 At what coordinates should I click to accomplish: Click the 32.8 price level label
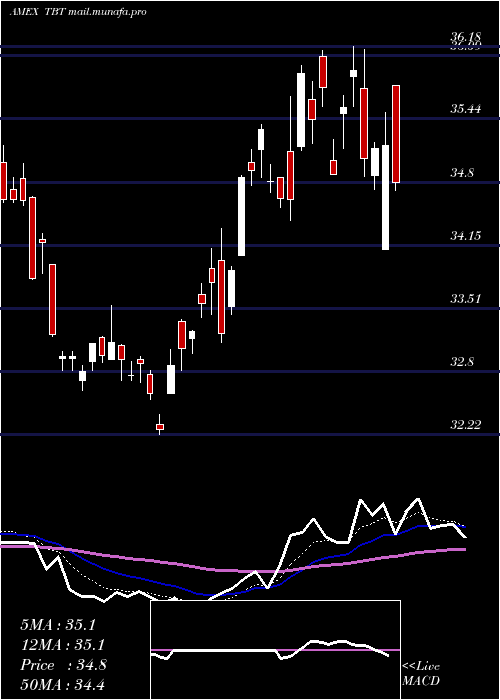coord(462,361)
